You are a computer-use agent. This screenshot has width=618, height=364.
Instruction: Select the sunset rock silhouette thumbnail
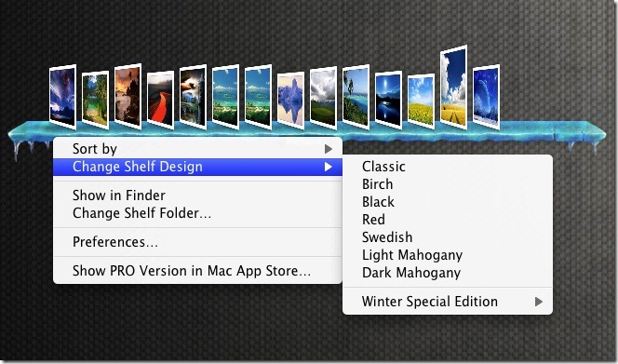(x=128, y=96)
